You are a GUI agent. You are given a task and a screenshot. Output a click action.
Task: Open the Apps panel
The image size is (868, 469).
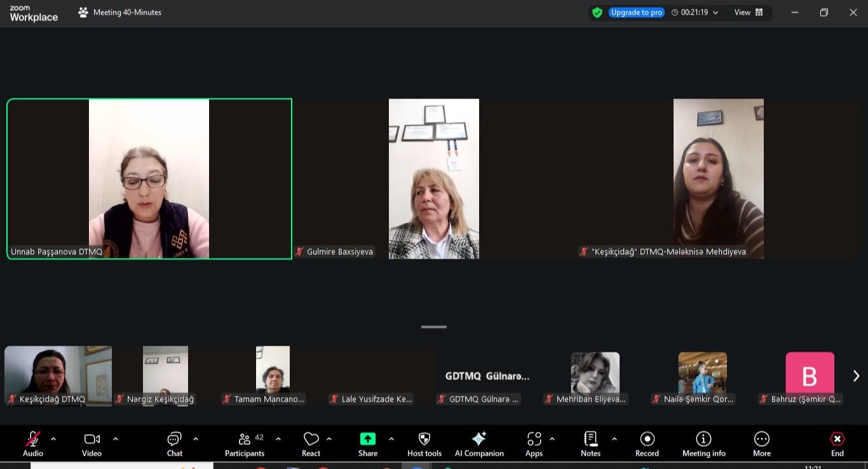[x=534, y=444]
